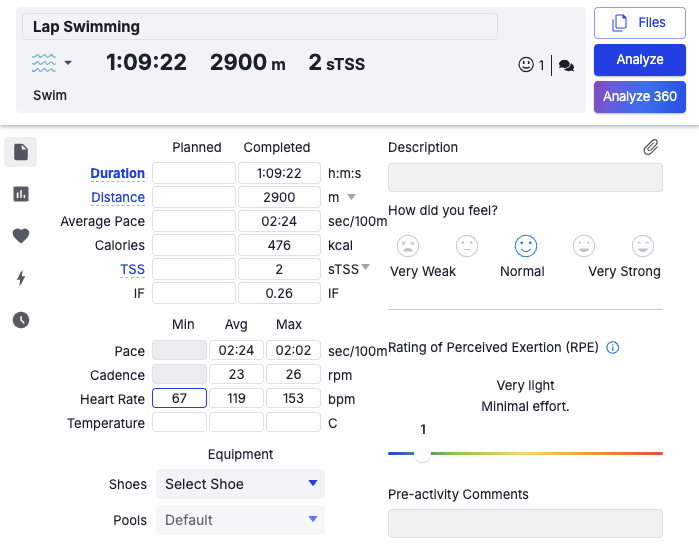Open the comments chat bubbles icon
The height and width of the screenshot is (547, 699).
point(566,66)
